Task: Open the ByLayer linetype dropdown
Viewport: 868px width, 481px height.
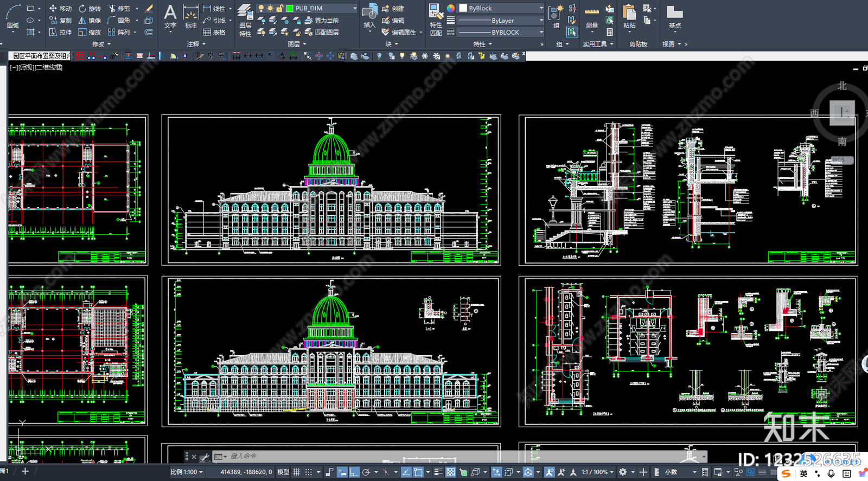Action: tap(501, 21)
